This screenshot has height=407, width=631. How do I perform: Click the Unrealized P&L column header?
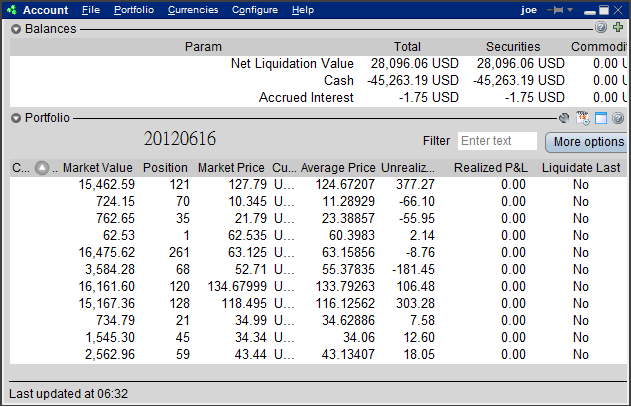pos(408,167)
